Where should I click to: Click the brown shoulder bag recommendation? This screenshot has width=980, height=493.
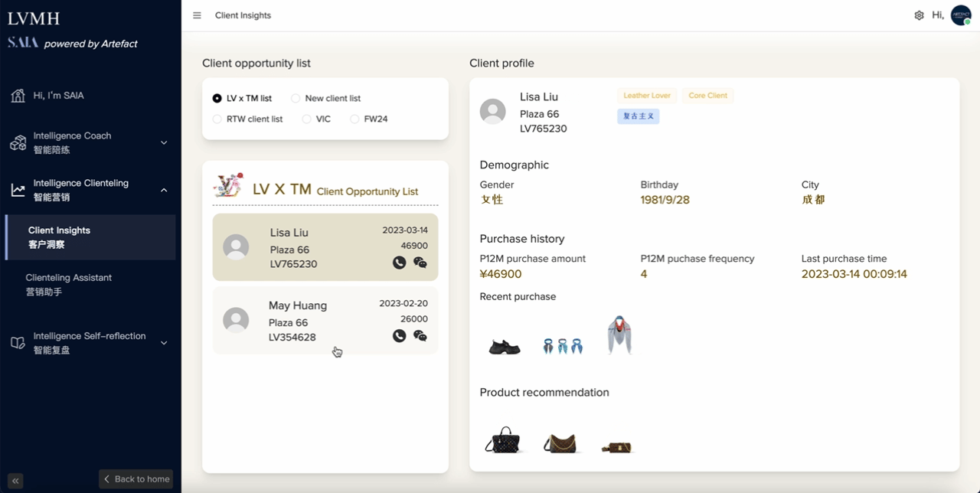click(560, 442)
